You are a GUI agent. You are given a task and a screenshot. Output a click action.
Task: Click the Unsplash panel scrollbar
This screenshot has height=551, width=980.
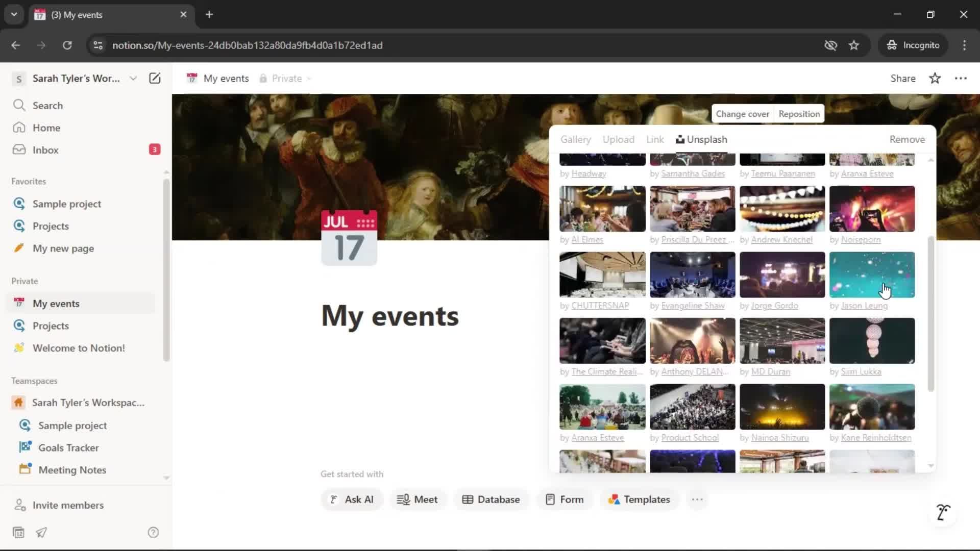point(930,314)
